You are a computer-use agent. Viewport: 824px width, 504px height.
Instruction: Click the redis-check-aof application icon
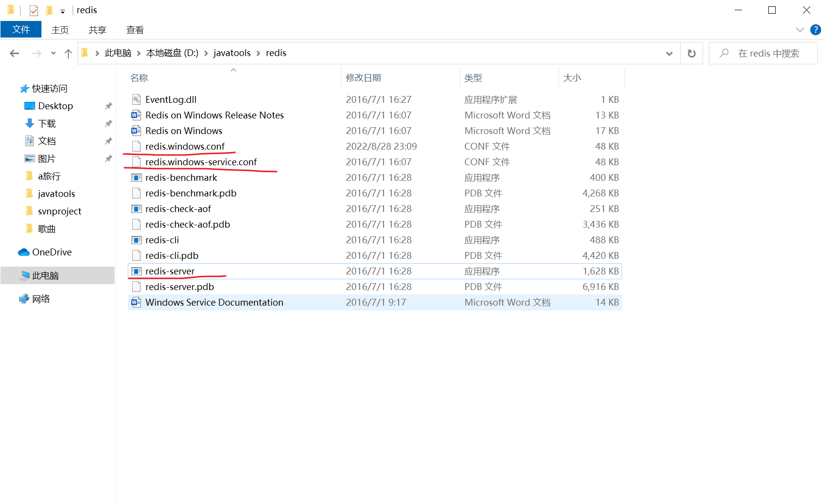pos(136,209)
